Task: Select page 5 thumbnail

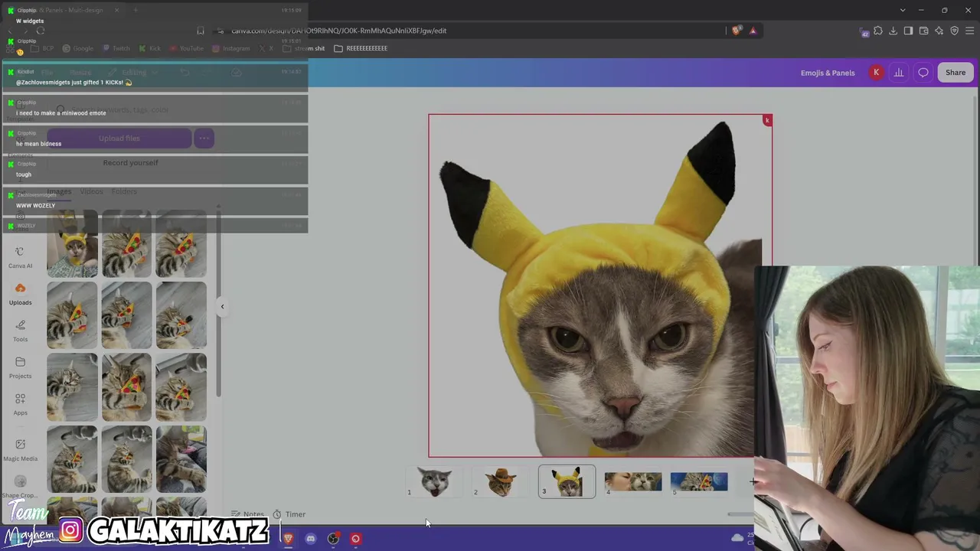Action: (x=699, y=481)
